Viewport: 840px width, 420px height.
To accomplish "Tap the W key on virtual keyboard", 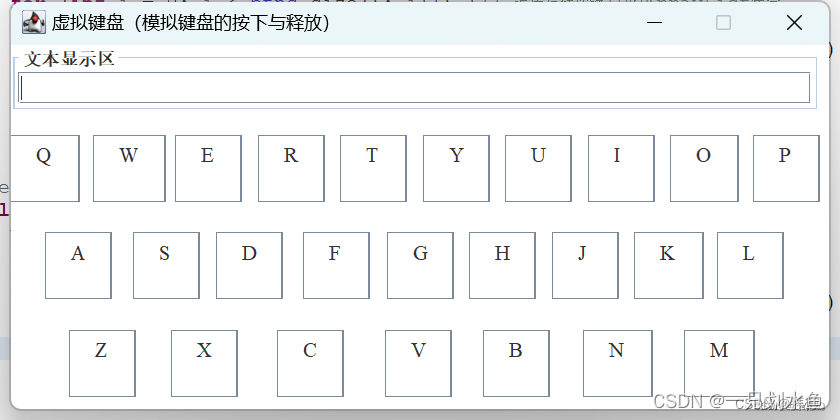I will click(129, 168).
